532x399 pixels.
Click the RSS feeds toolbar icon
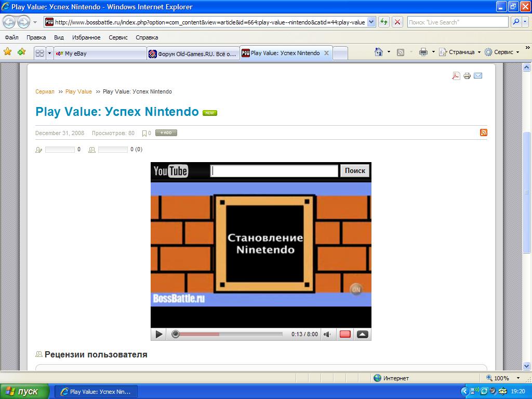pos(401,52)
